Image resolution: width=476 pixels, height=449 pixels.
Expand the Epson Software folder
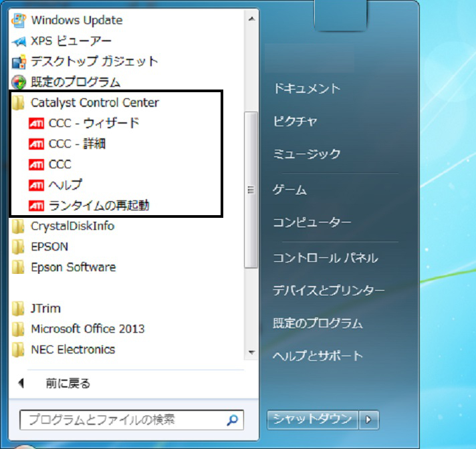tap(74, 267)
